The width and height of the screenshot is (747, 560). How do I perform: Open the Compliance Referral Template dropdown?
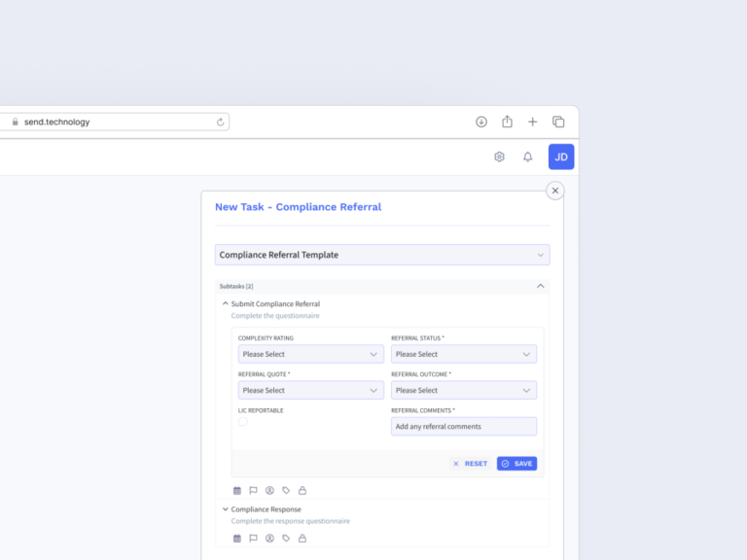(x=381, y=255)
